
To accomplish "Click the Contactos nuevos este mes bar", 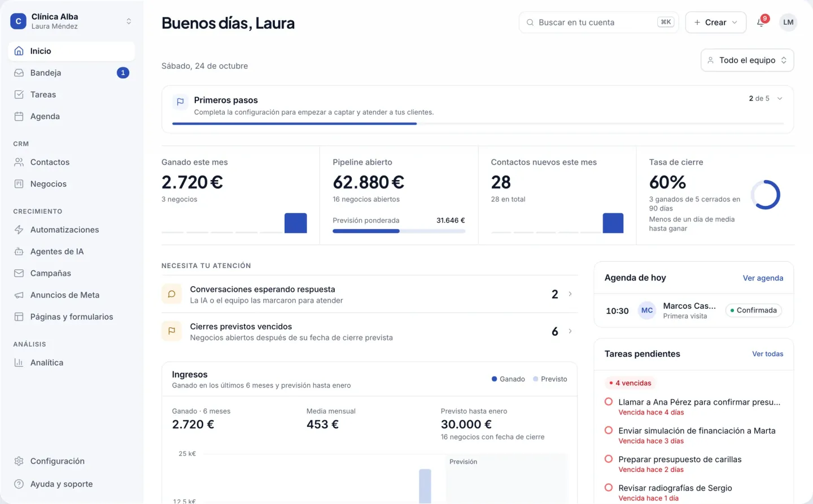I will (613, 223).
